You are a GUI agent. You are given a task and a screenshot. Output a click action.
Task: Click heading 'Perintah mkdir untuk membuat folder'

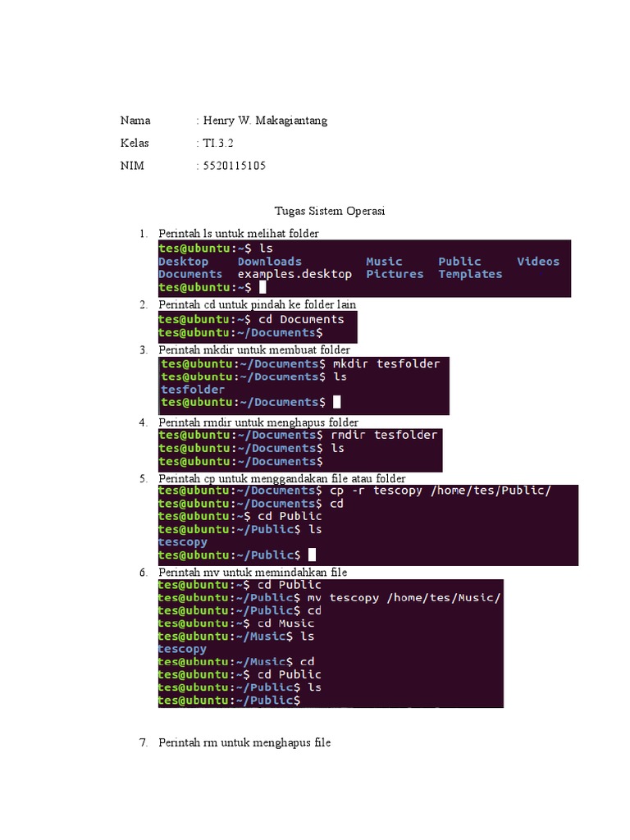click(254, 349)
